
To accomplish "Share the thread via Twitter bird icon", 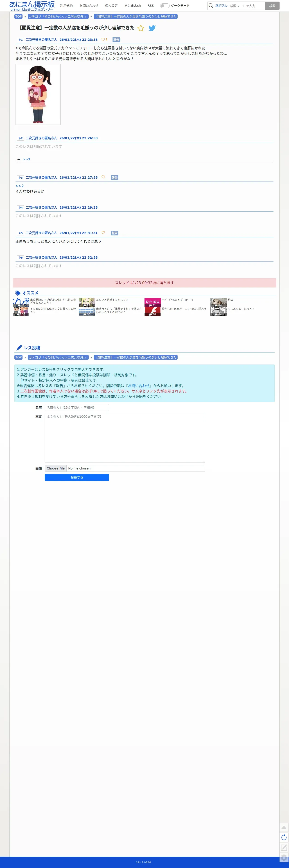I will point(152,28).
